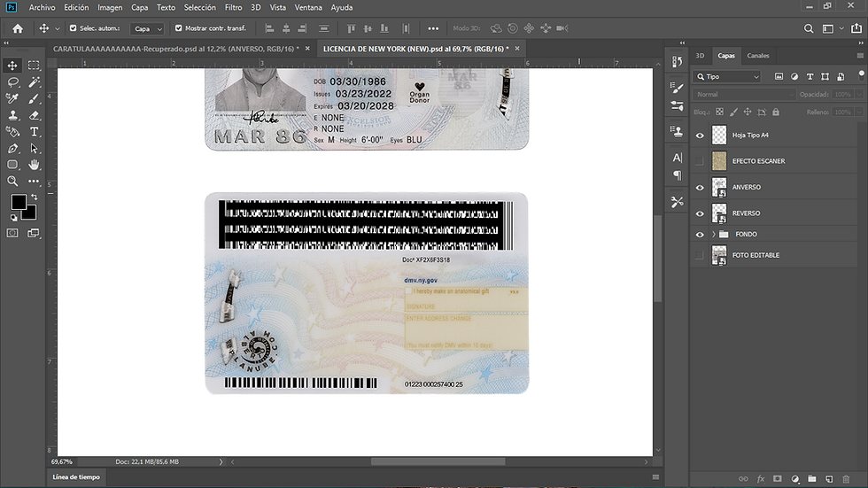The height and width of the screenshot is (488, 868).
Task: Open the Ventana menu
Action: click(308, 7)
